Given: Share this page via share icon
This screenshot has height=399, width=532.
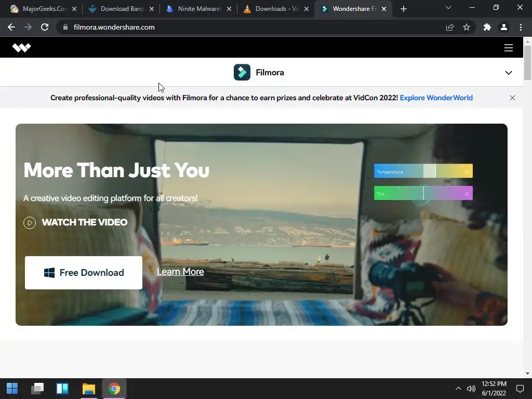Looking at the screenshot, I should (x=450, y=27).
